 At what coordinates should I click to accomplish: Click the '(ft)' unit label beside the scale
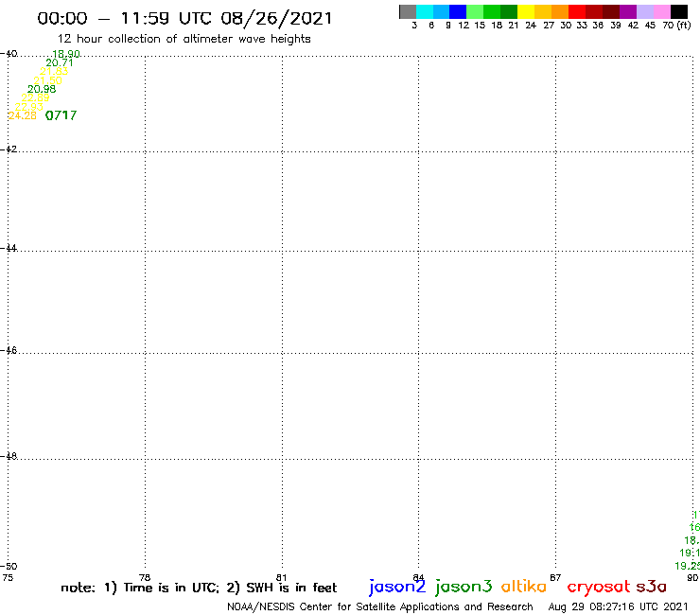(684, 25)
